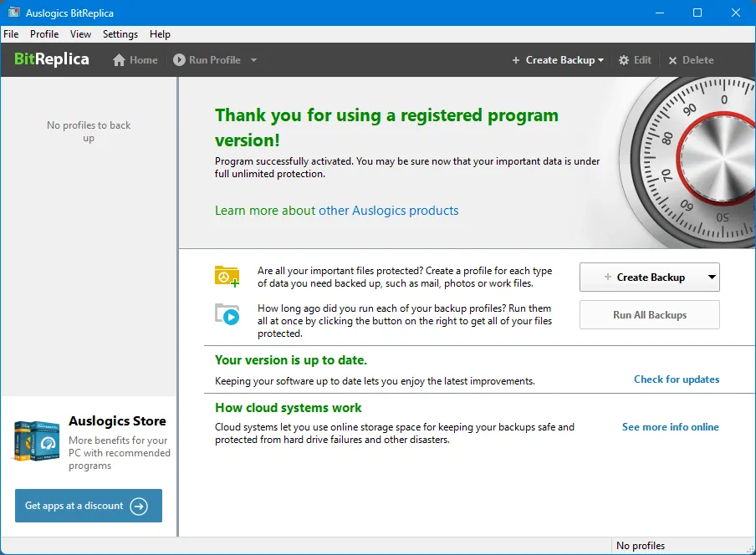Screen dimensions: 756x555
Task: Click Edit label in the toolbar
Action: pyautogui.click(x=642, y=60)
